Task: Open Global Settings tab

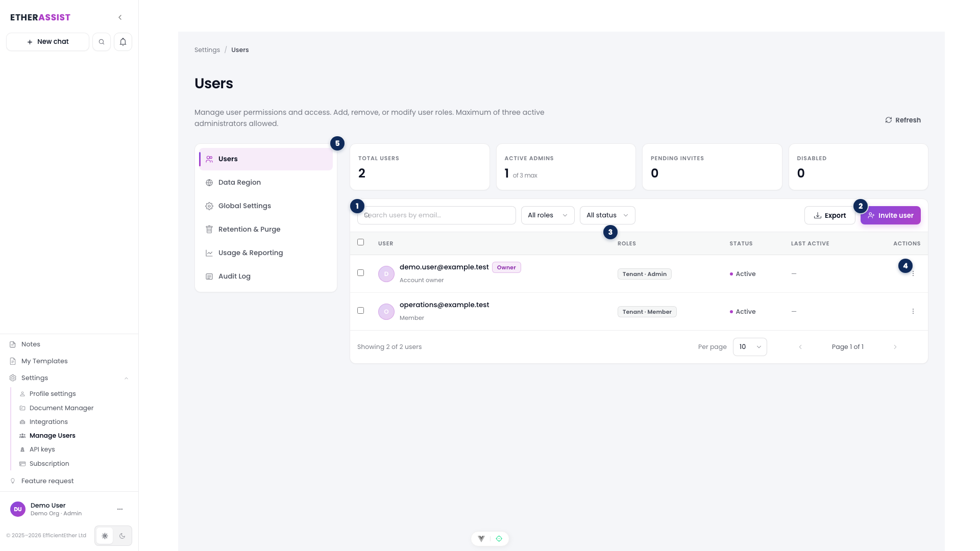Action: click(x=266, y=206)
